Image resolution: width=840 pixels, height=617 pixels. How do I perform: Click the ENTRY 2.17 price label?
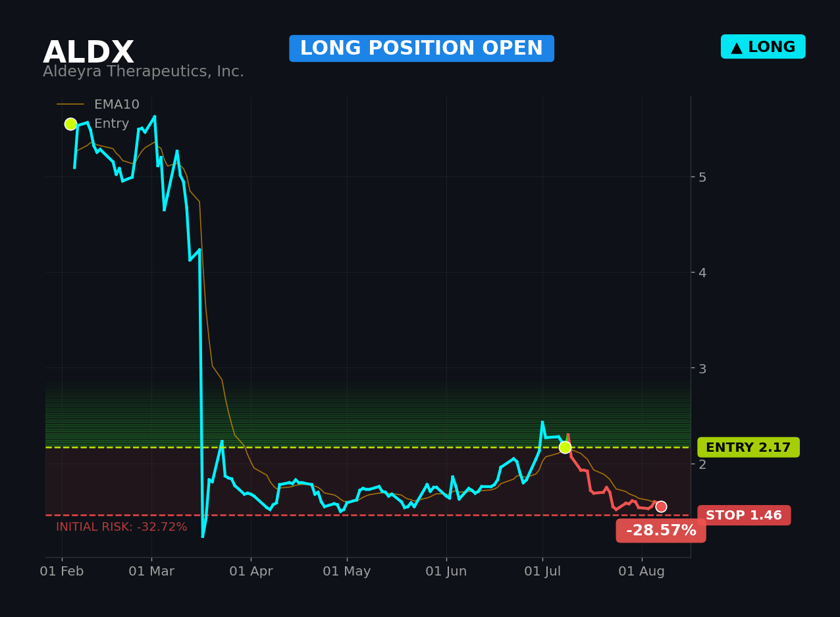point(748,447)
